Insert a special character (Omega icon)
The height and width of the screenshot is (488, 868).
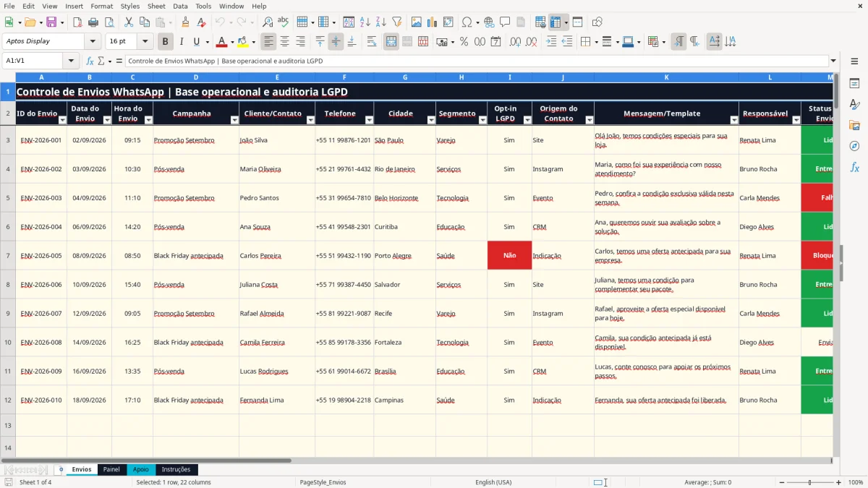click(467, 22)
